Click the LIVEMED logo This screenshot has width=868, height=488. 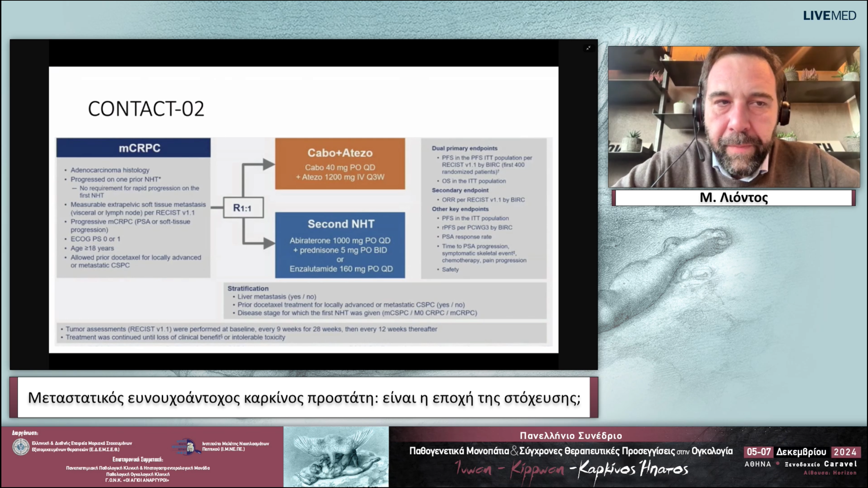829,16
